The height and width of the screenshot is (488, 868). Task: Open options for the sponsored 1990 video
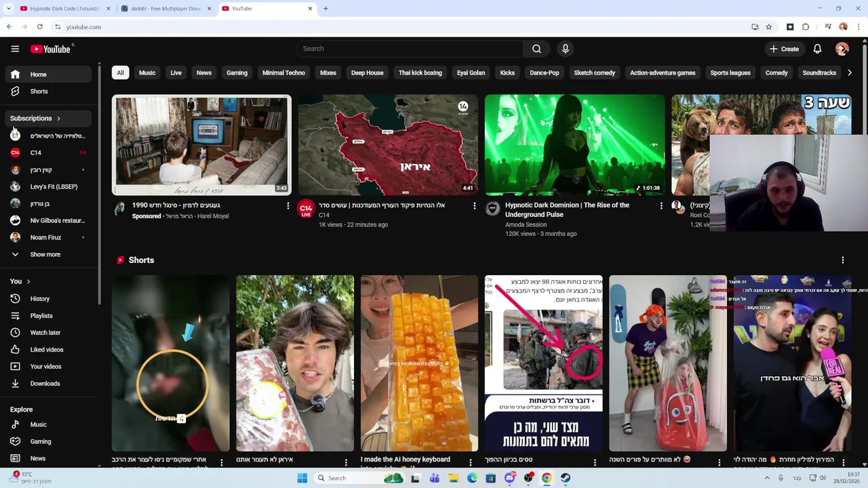288,206
